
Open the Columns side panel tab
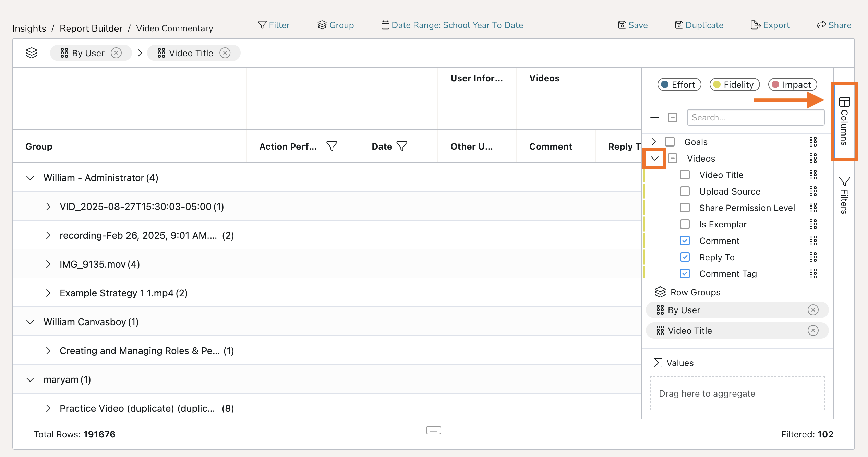(844, 121)
